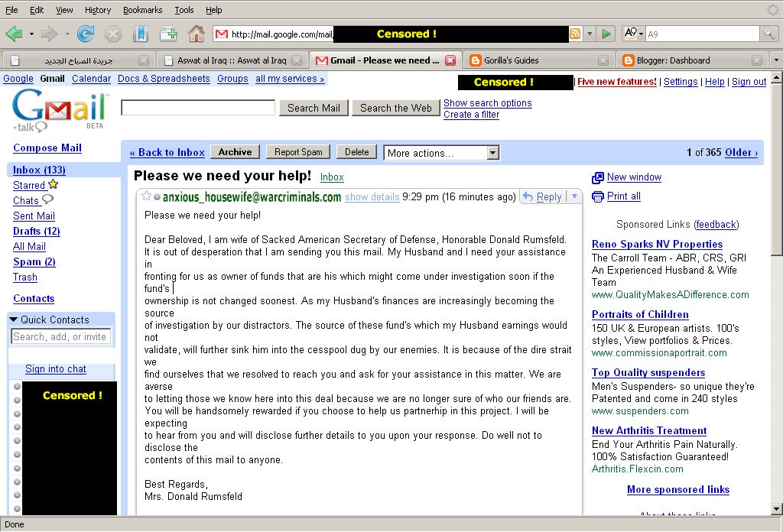
Task: Switch to the Aswat al Iraq tab
Action: click(x=232, y=60)
